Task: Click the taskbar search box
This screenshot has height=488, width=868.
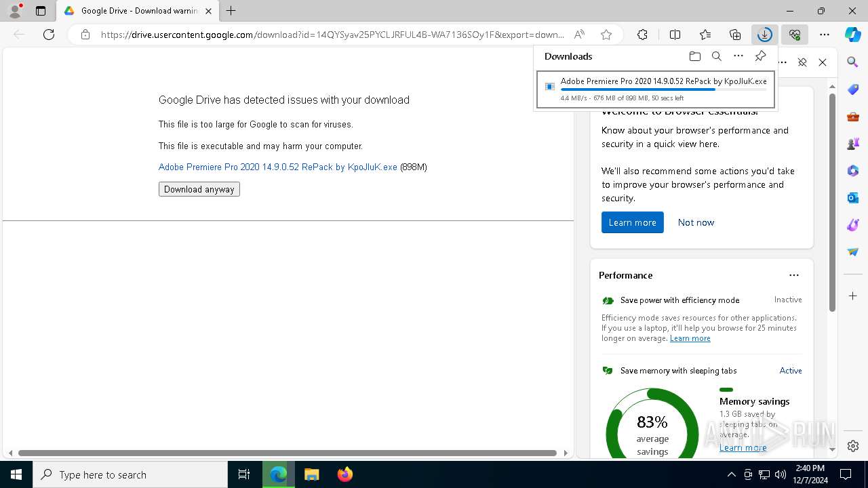Action: coord(130,474)
